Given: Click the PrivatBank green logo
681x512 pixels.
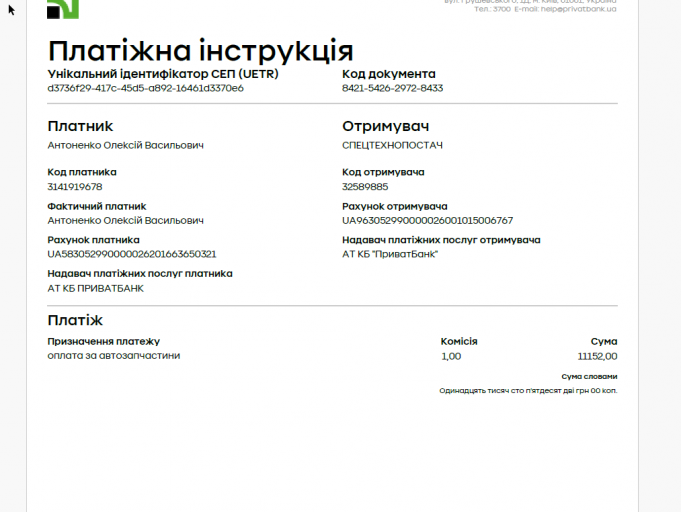Looking at the screenshot, I should [x=63, y=9].
